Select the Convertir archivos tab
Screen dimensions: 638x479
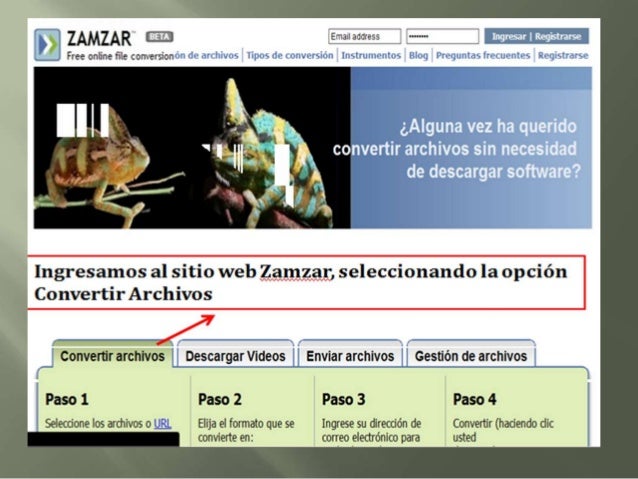pos(112,356)
